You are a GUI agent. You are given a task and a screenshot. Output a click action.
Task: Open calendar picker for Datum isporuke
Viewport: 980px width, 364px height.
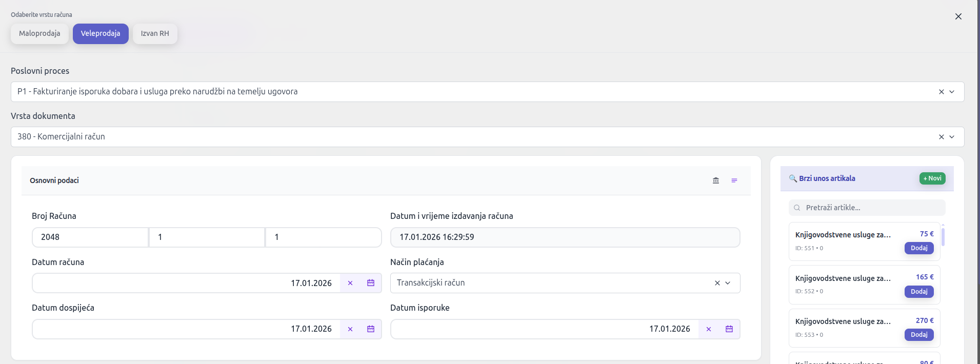[729, 329]
